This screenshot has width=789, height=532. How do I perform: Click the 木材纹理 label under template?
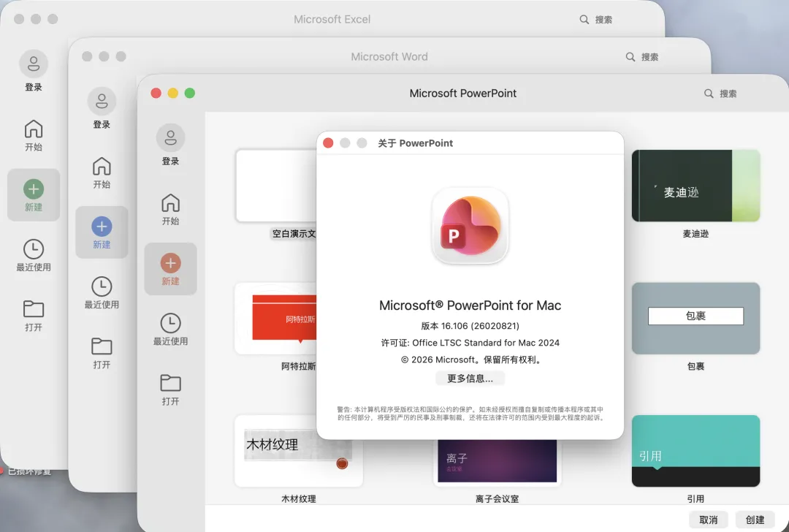(298, 499)
